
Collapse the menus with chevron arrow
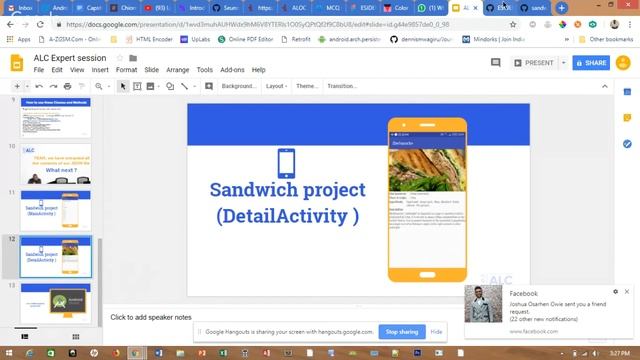click(604, 86)
